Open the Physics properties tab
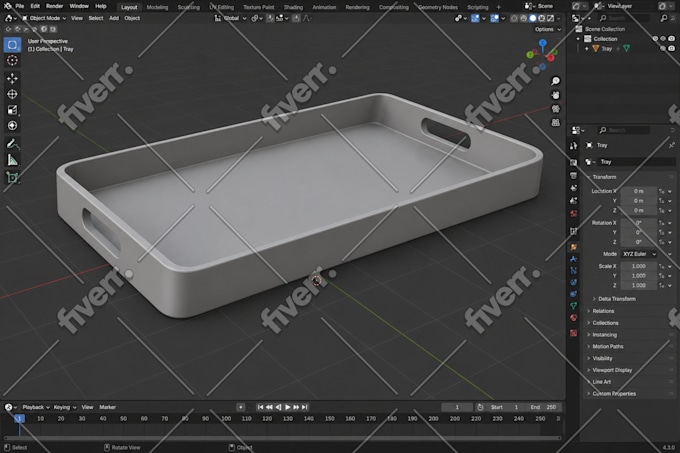Viewport: 680px width, 453px height. pos(573,282)
